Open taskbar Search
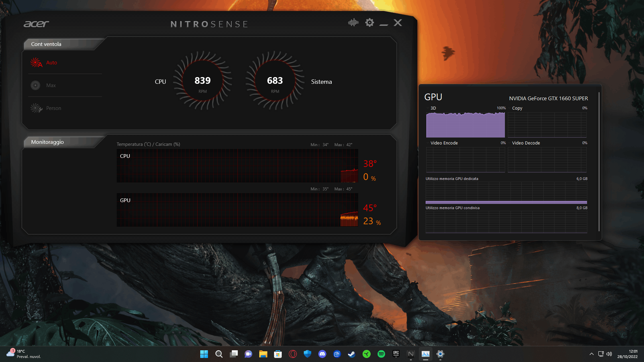This screenshot has width=644, height=362. point(219,354)
